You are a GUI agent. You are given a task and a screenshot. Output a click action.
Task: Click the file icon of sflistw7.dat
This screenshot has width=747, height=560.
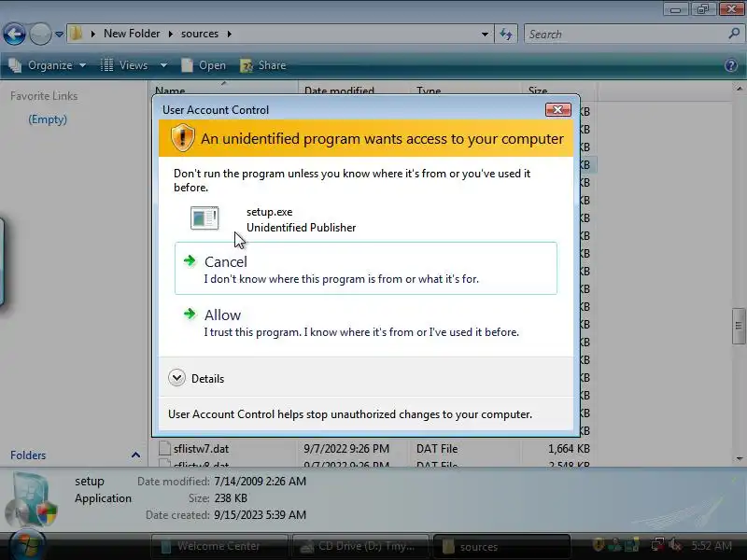pyautogui.click(x=164, y=448)
